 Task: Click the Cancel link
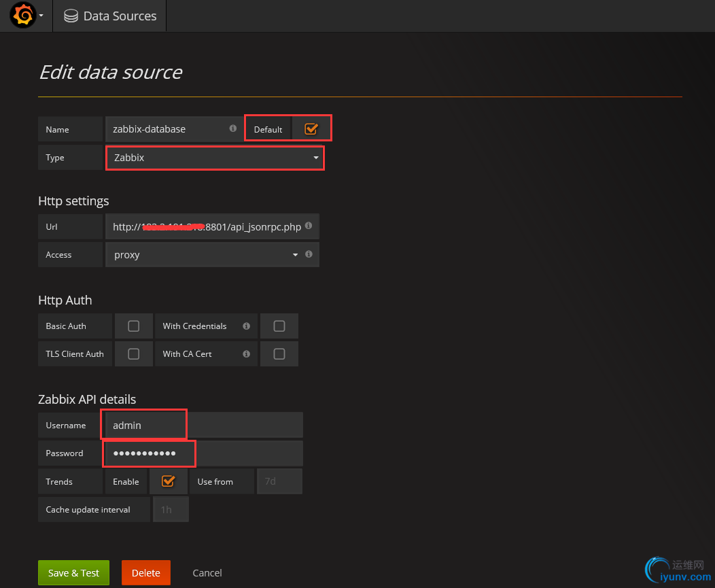(207, 572)
